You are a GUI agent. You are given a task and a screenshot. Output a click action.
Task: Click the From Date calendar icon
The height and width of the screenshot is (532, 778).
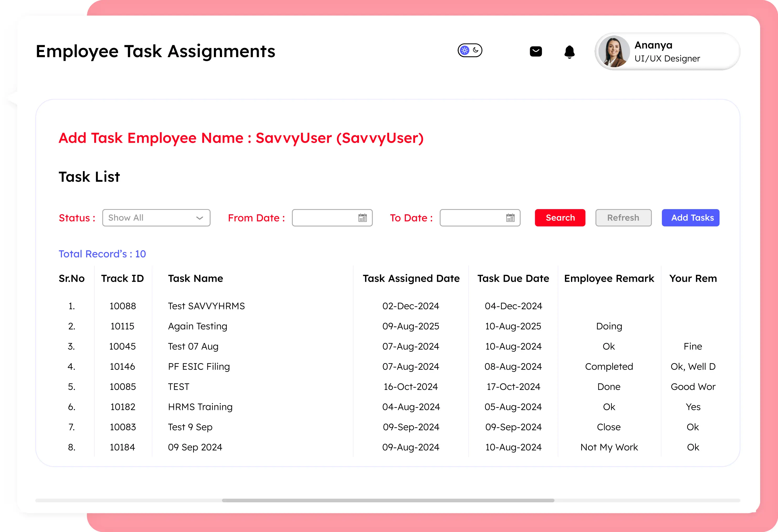(363, 218)
